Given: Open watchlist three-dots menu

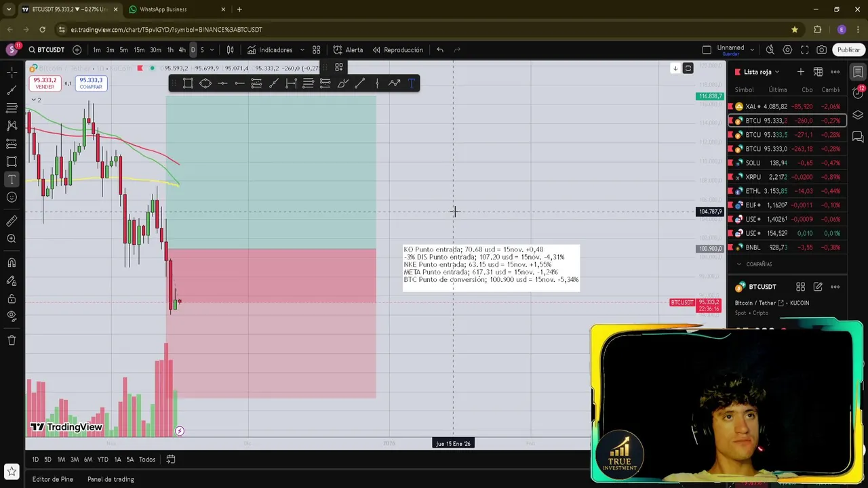Looking at the screenshot, I should (835, 72).
